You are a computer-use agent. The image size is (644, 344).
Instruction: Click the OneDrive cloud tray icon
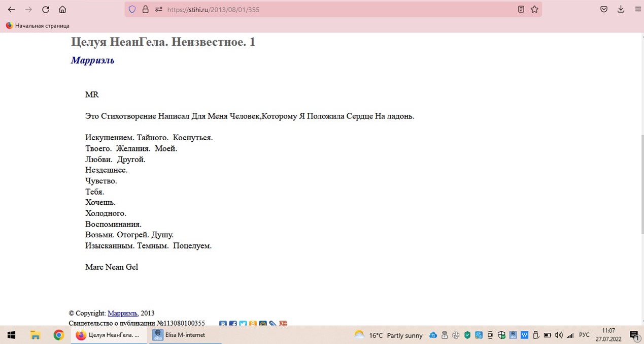pyautogui.click(x=433, y=335)
